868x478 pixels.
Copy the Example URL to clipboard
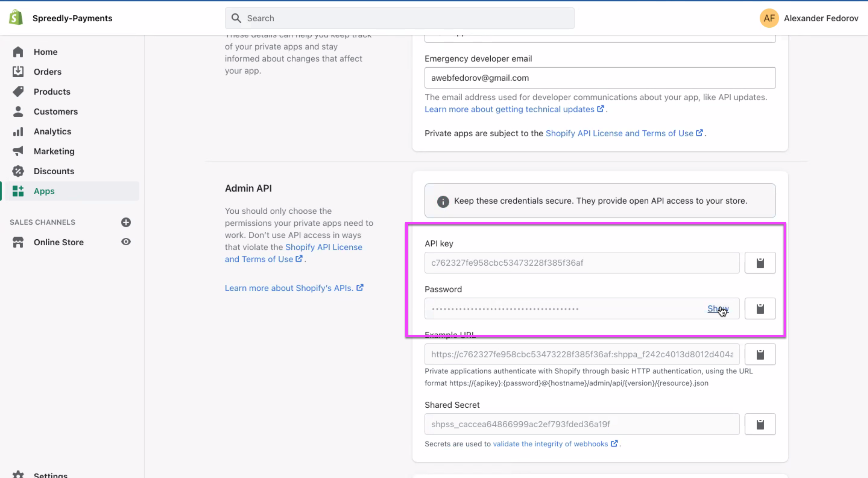(x=760, y=354)
